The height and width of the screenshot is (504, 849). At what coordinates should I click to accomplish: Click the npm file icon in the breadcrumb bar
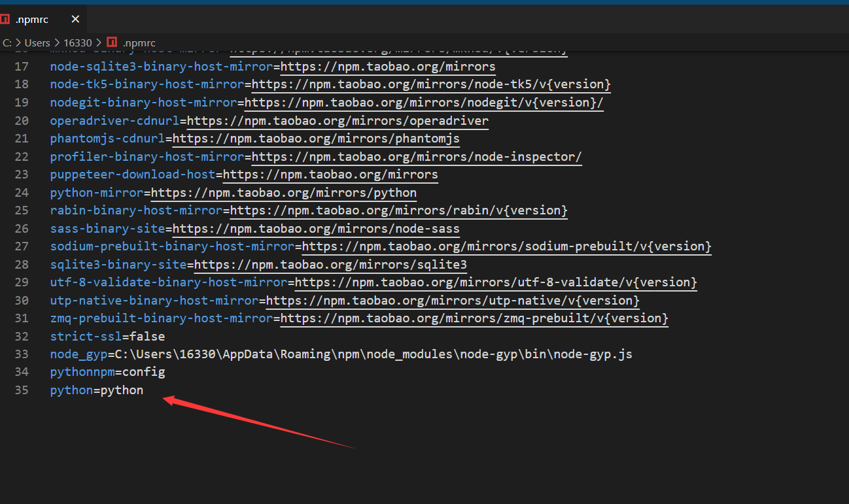pos(113,42)
